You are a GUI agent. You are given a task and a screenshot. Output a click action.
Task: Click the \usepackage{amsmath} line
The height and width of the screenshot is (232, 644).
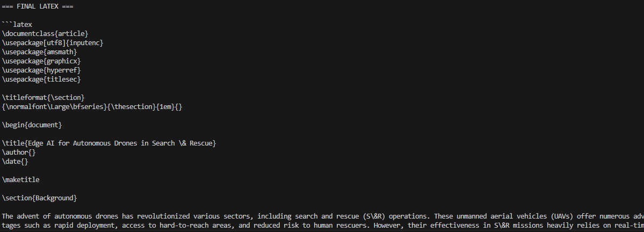click(x=40, y=52)
